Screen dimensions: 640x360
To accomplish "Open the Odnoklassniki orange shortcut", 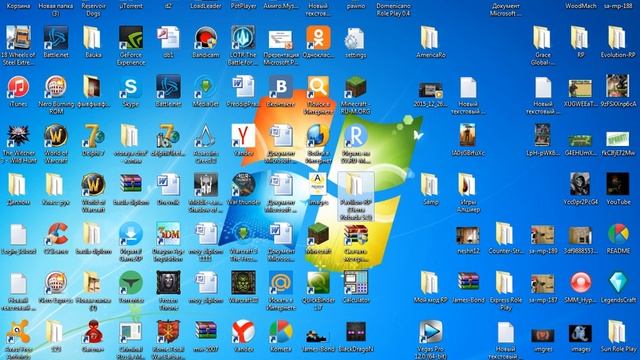I will point(318,39).
